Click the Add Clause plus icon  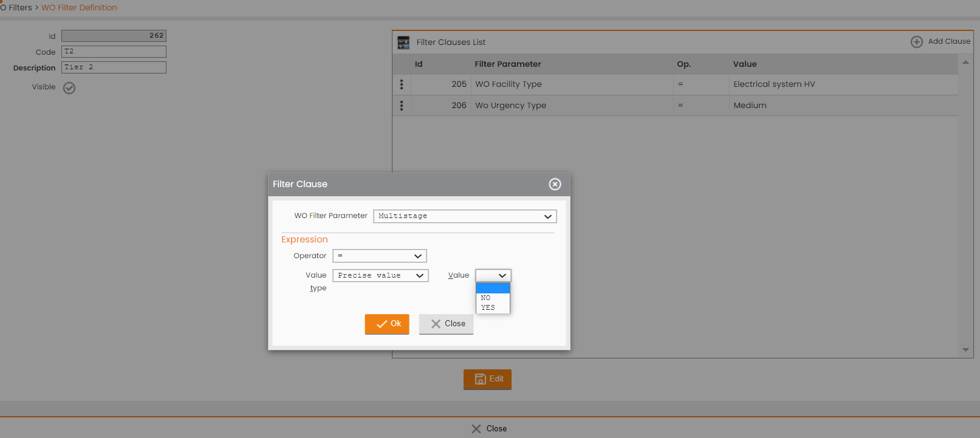(916, 42)
